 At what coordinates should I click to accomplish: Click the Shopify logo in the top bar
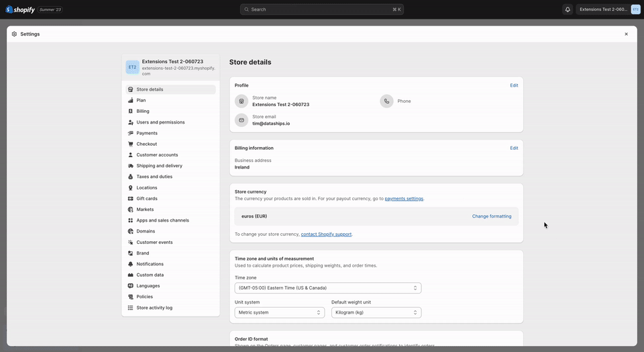click(20, 9)
